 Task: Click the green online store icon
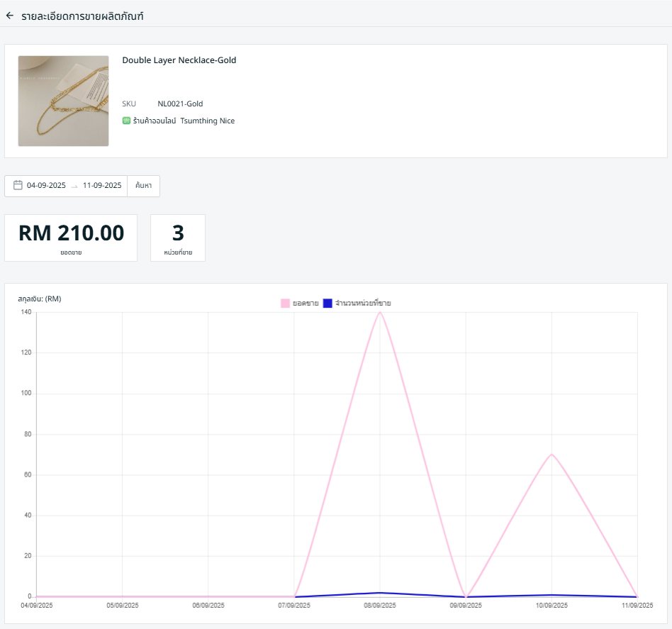(x=126, y=121)
